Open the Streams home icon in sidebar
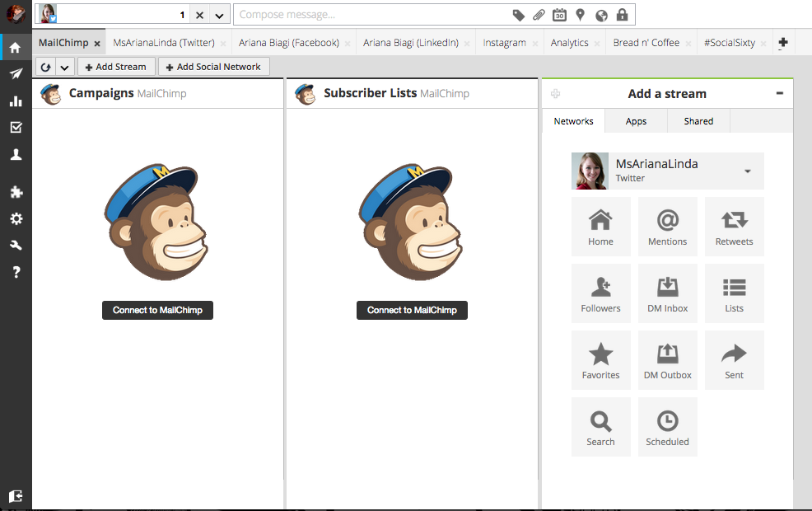This screenshot has height=511, width=812. click(16, 48)
